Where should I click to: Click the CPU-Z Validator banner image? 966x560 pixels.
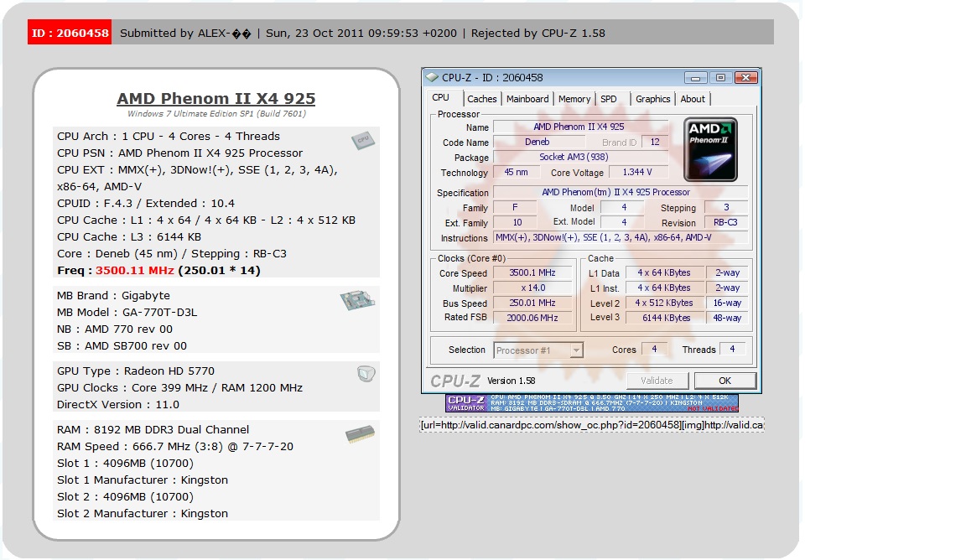[591, 402]
